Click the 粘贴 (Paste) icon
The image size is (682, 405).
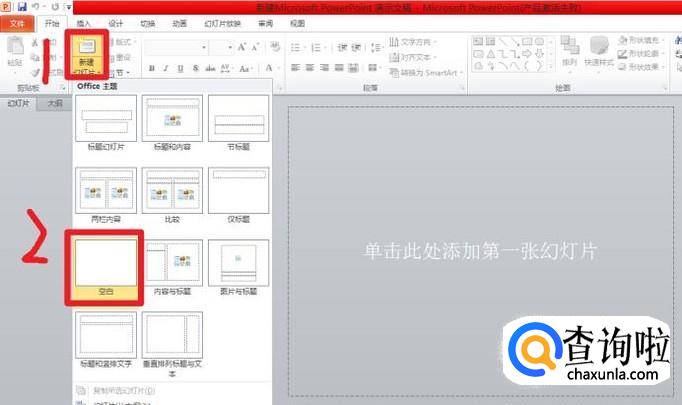14,50
